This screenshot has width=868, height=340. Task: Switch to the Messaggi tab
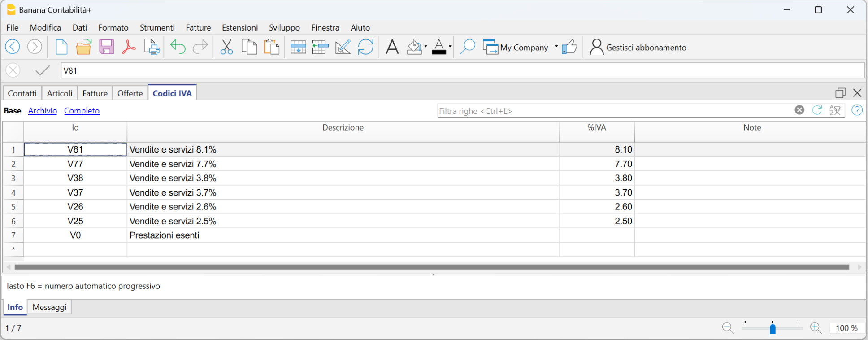click(49, 307)
